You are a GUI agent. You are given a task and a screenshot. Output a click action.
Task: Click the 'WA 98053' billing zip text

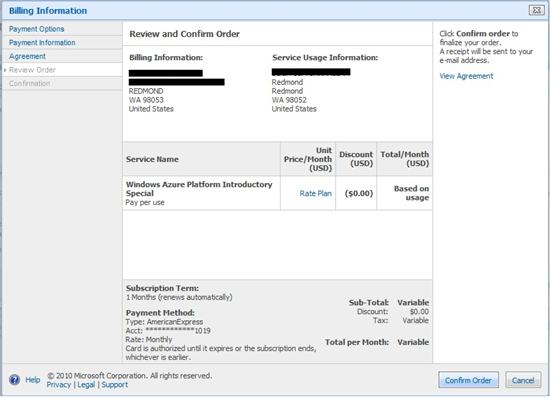(x=146, y=100)
